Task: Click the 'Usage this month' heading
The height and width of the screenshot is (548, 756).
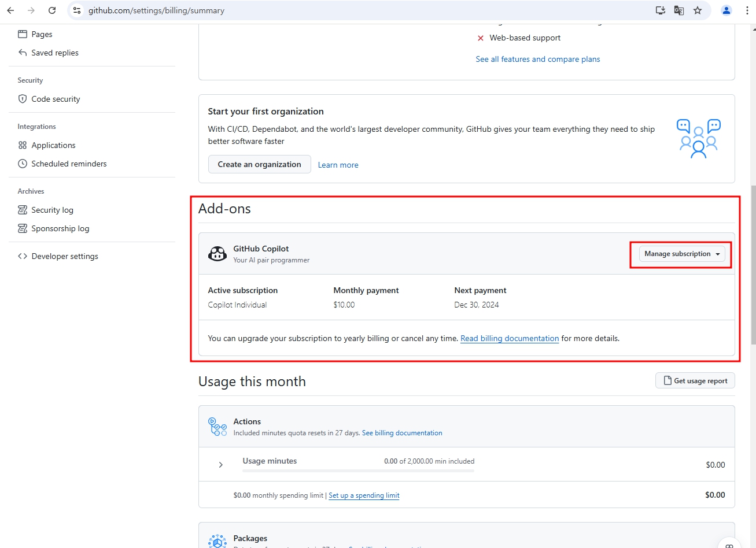Action: point(252,382)
